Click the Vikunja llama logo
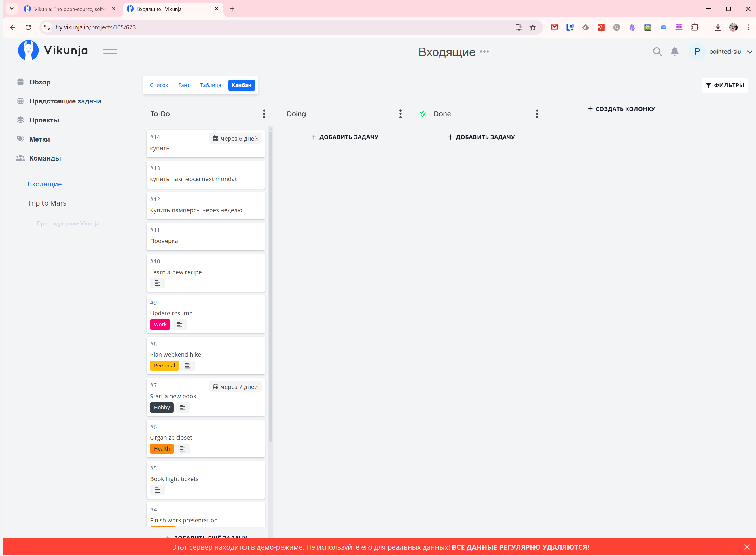Image resolution: width=756 pixels, height=556 pixels. click(x=28, y=50)
